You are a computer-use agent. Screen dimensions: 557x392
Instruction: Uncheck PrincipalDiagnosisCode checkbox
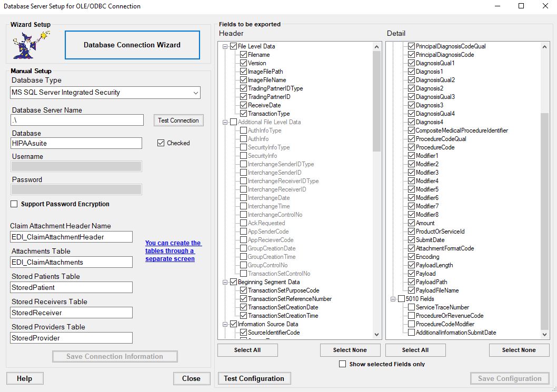411,55
